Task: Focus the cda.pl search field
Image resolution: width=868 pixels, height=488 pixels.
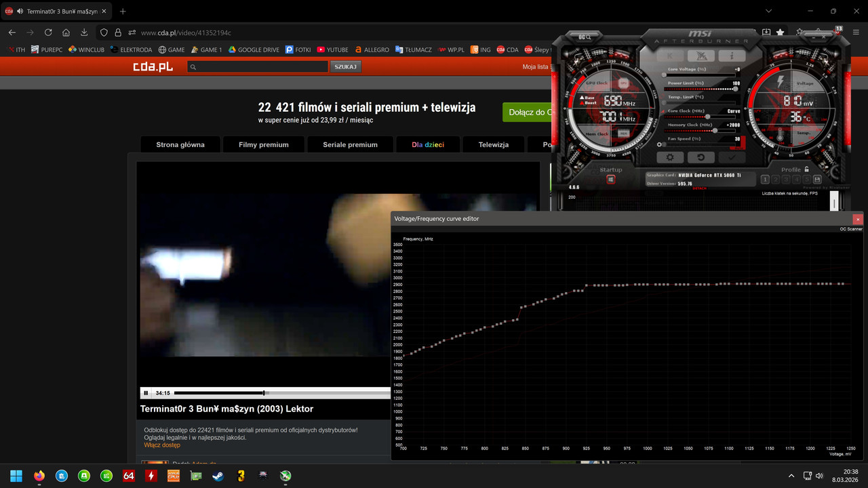Action: (x=258, y=66)
